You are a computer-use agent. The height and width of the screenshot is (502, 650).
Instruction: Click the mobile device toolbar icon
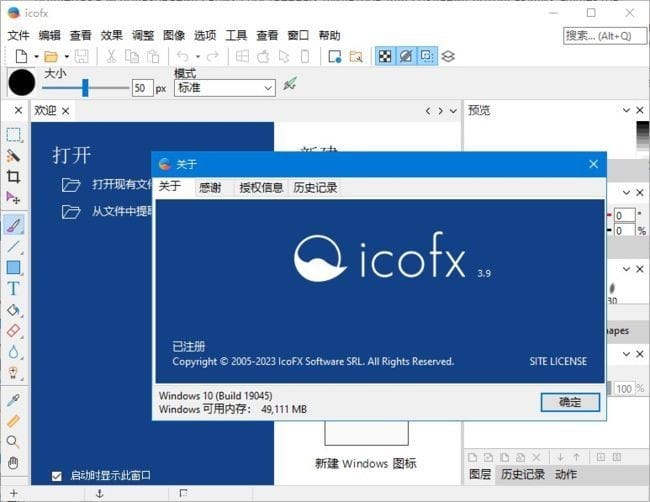305,56
